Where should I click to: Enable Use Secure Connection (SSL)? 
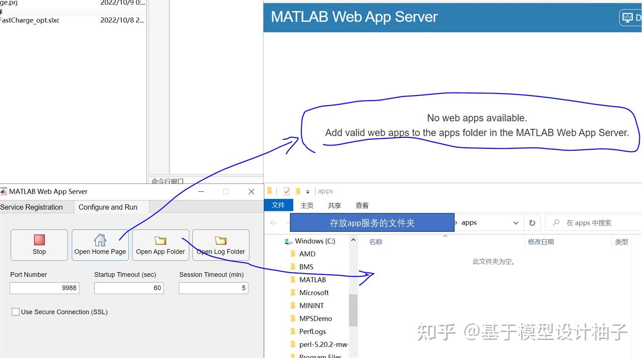16,312
